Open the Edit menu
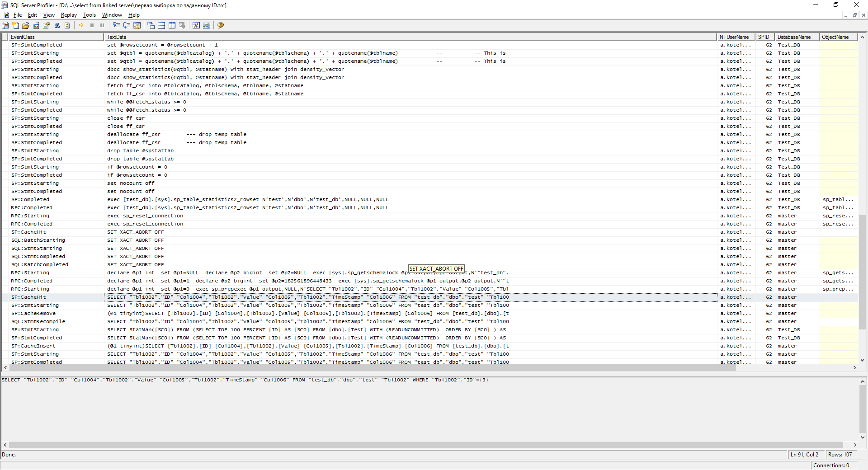 [33, 15]
